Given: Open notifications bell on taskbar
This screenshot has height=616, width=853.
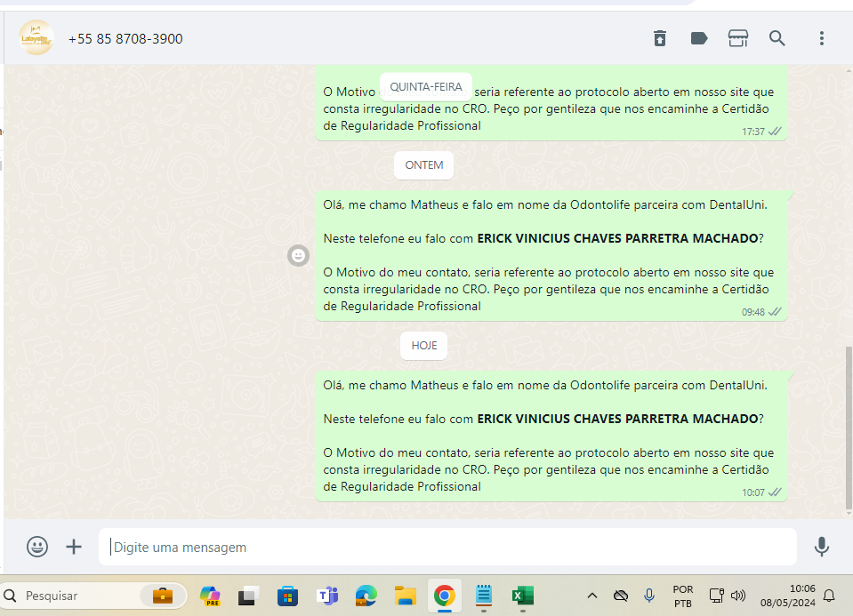Looking at the screenshot, I should tap(829, 596).
